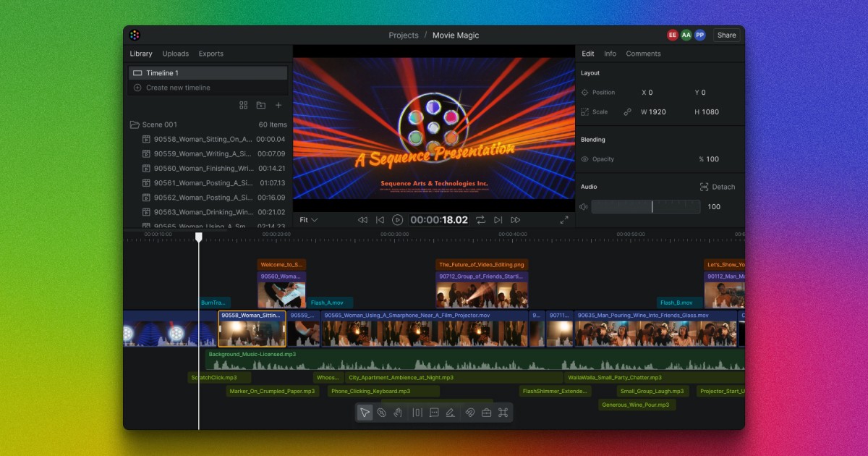Select 90560_Woman_Finishing_Wri file
The height and width of the screenshot is (456, 868).
[x=213, y=168]
